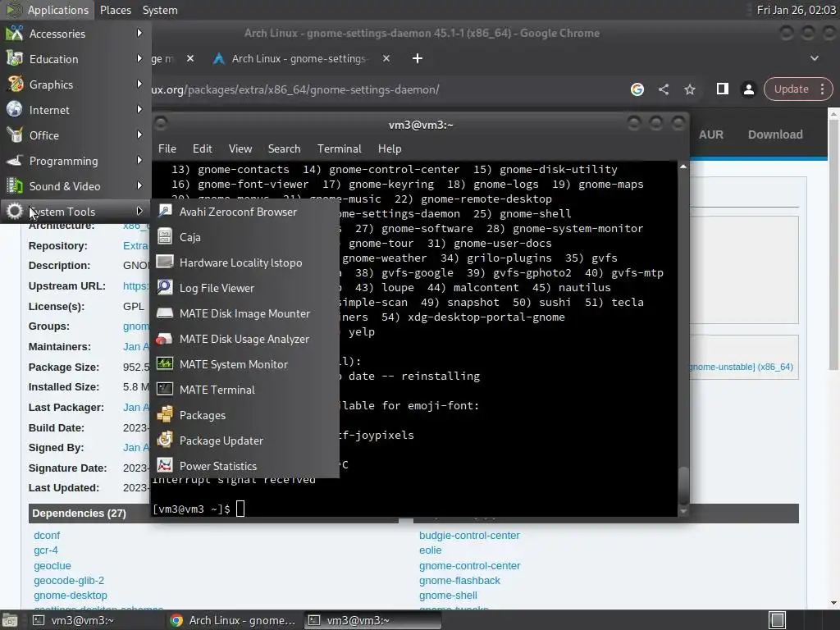Open the dconf dependency link

coord(47,535)
